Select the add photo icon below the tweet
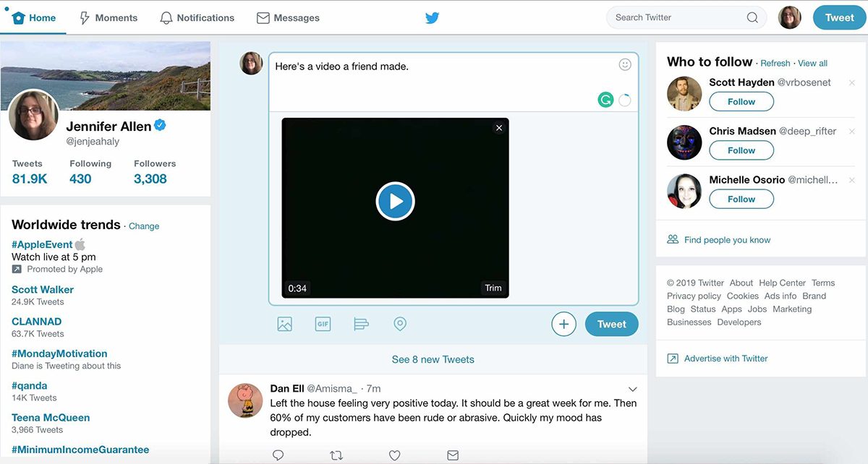This screenshot has width=868, height=464. point(284,324)
